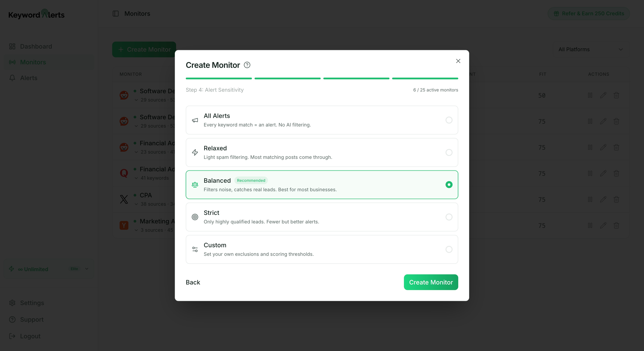Screen dimensions: 644x351
Task: Click the gift icon in Refer & Earn
Action: (x=556, y=14)
